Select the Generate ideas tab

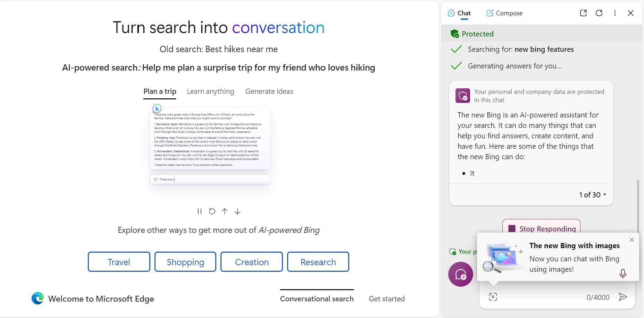tap(269, 91)
